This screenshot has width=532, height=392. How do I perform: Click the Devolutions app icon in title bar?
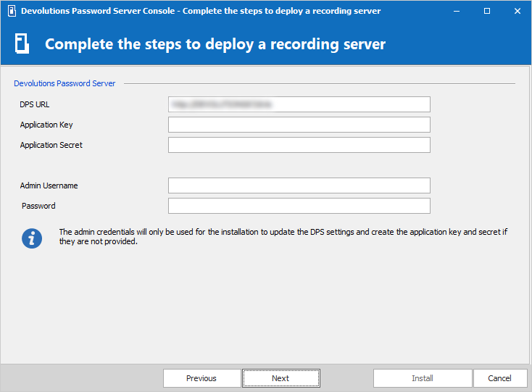point(11,12)
